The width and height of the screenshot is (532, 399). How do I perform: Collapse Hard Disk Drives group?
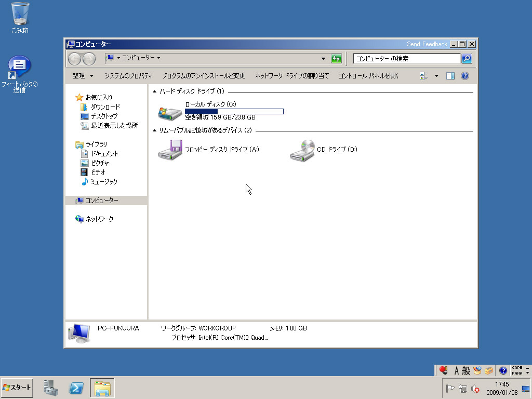[x=155, y=91]
